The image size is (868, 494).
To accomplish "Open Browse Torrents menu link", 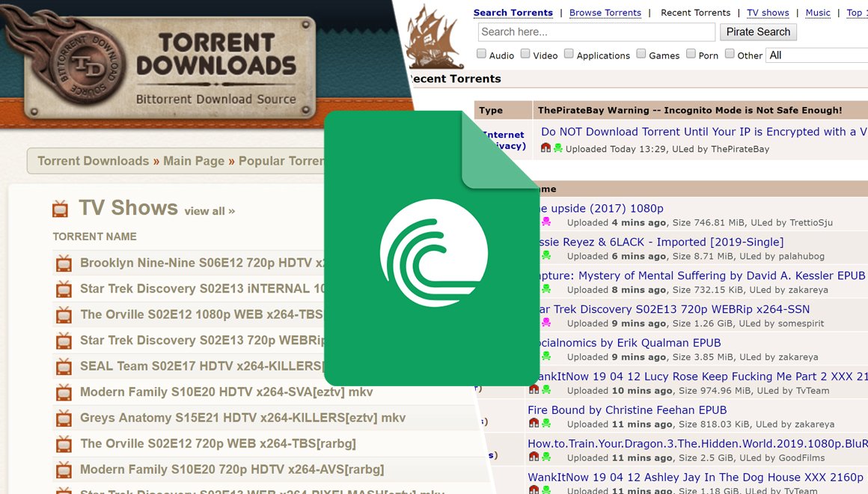I will (605, 13).
